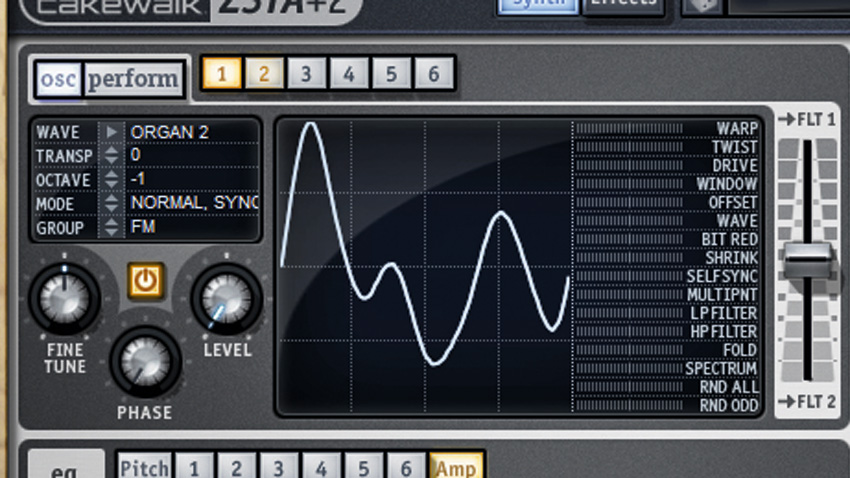Click the FLT 1/FLT 2 routing fader
This screenshot has height=478, width=850.
click(x=808, y=260)
